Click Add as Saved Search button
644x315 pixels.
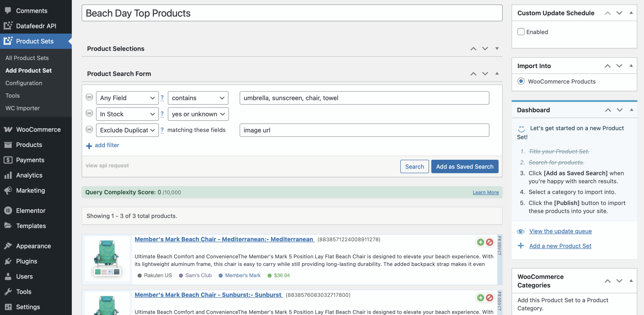[x=465, y=166]
